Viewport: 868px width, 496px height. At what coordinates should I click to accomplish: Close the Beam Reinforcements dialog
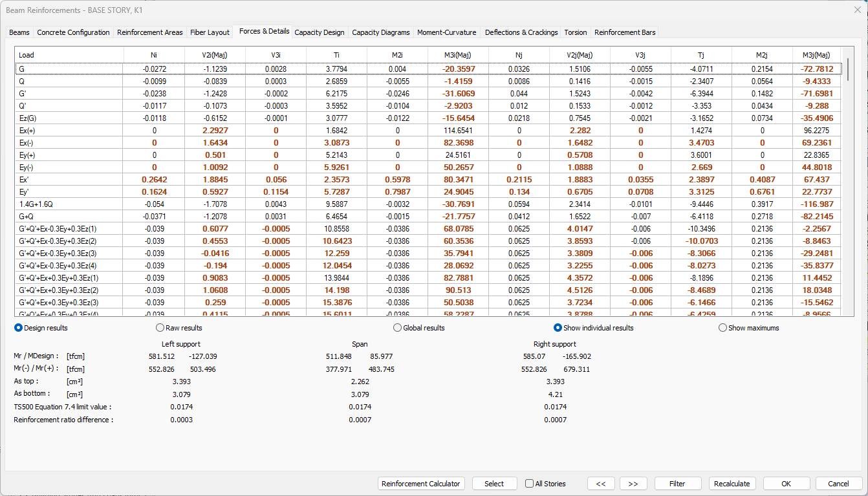pos(857,10)
